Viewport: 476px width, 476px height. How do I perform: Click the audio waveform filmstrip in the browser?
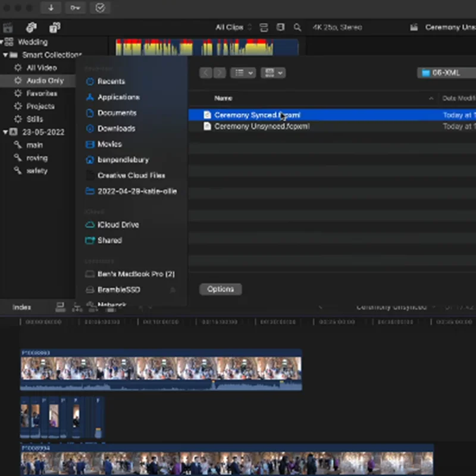coord(207,47)
